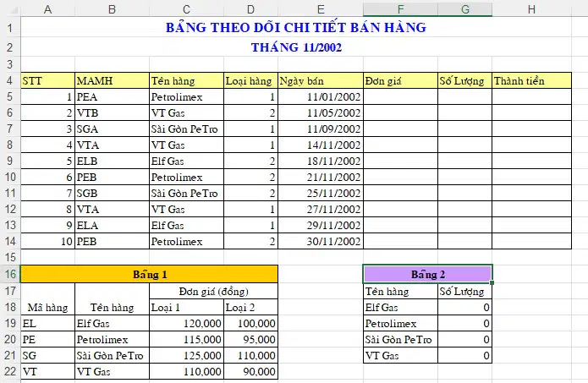Select the MAMH cell containing SGA
The image size is (588, 383).
coord(113,129)
